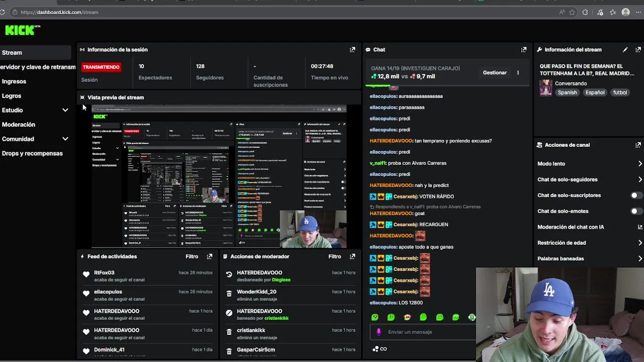Screen dimensions: 644x362
Task: Open browser favorites list icon
Action: coord(613,12)
